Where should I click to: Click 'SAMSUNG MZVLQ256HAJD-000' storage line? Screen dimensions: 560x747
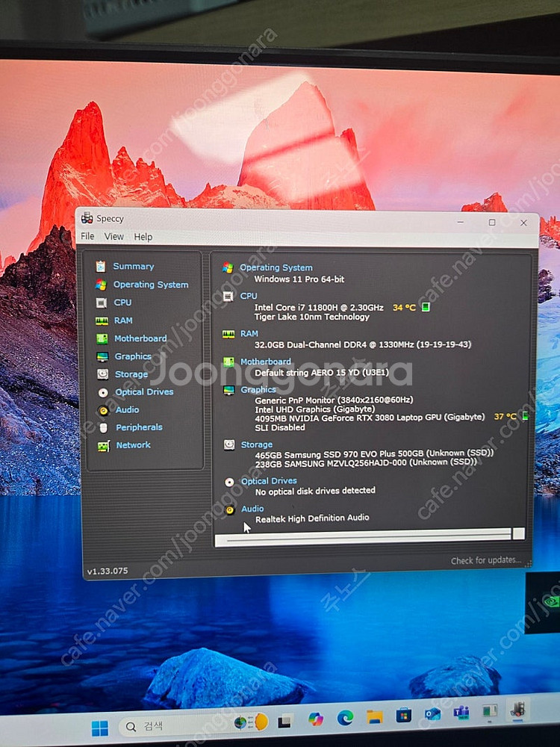[366, 462]
